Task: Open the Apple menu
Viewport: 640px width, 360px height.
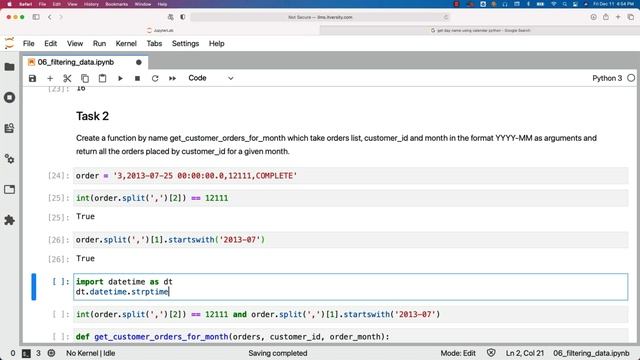Action: pos(9,4)
